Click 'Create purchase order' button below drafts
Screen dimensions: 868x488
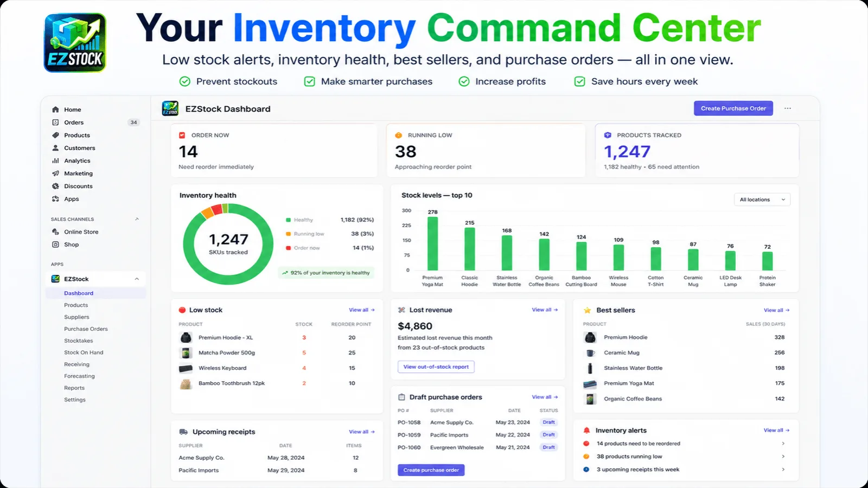pyautogui.click(x=431, y=470)
